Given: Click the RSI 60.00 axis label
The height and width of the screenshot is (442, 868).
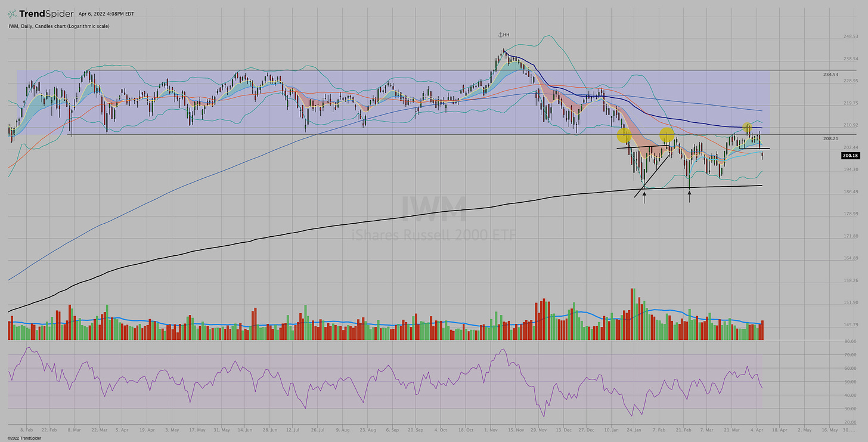Looking at the screenshot, I should point(851,368).
